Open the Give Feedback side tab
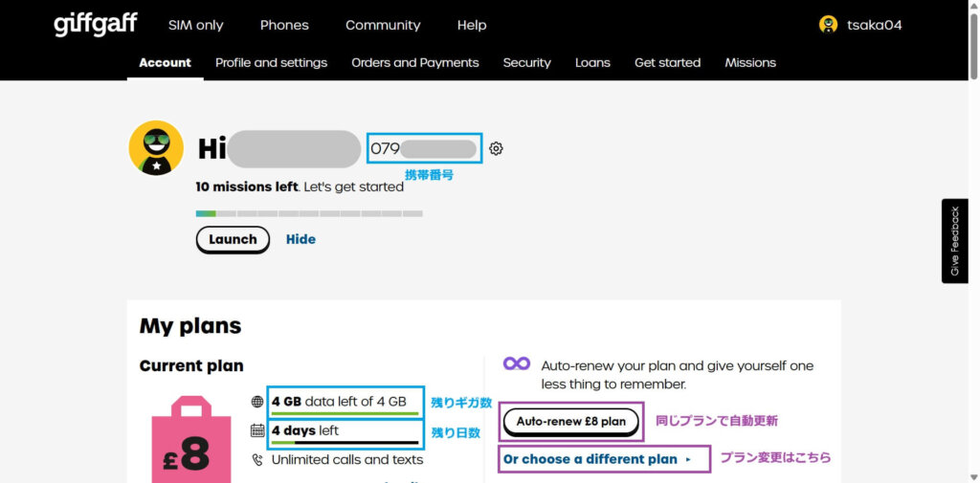 (954, 241)
